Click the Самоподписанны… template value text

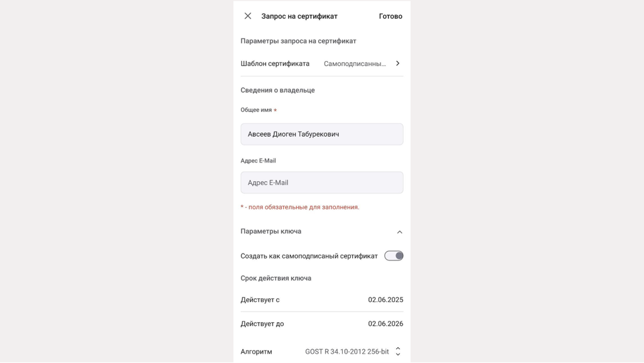(x=355, y=64)
